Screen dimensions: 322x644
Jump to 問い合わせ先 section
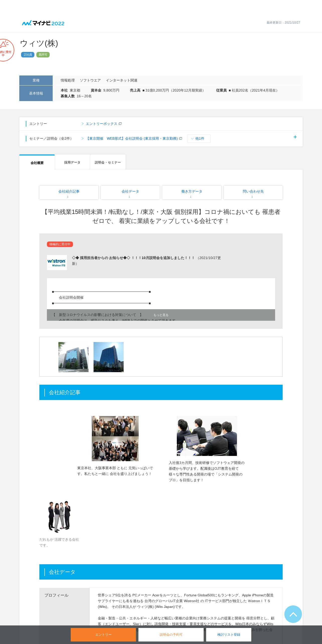[253, 192]
